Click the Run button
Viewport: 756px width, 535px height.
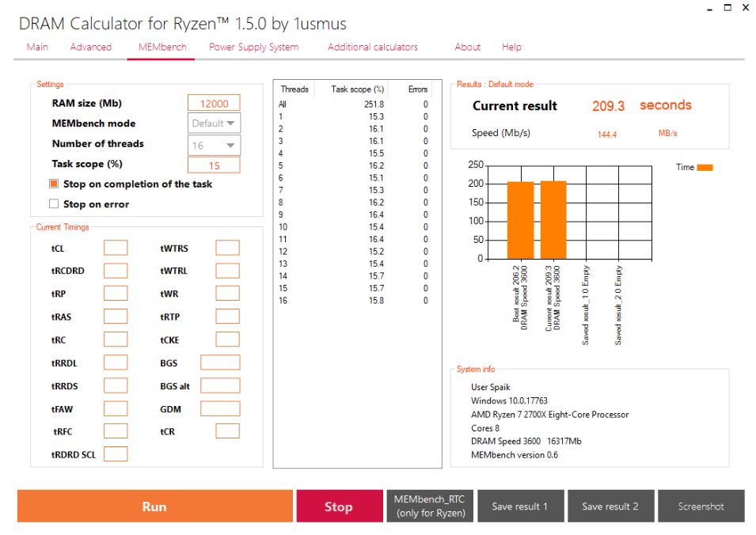coord(155,506)
